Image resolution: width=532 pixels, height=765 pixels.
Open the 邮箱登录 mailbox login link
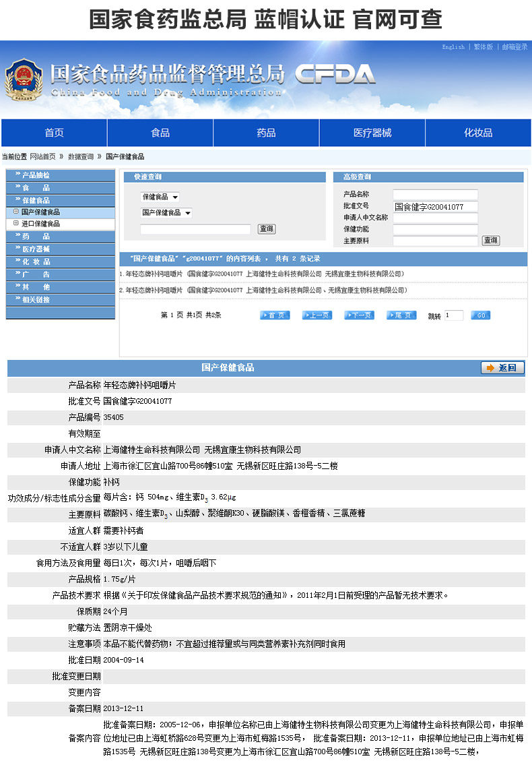(x=514, y=47)
